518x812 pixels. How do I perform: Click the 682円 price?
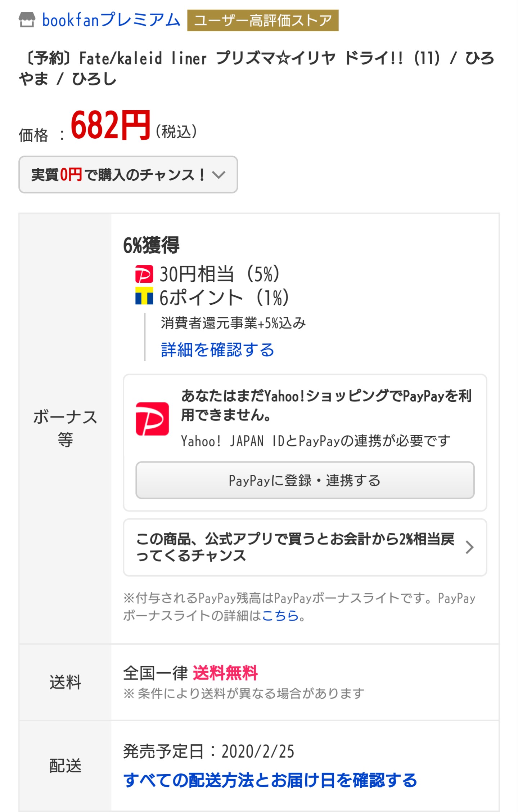click(x=110, y=125)
